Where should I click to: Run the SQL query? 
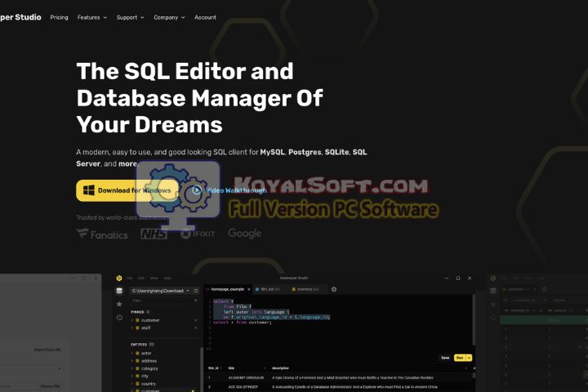[460, 358]
